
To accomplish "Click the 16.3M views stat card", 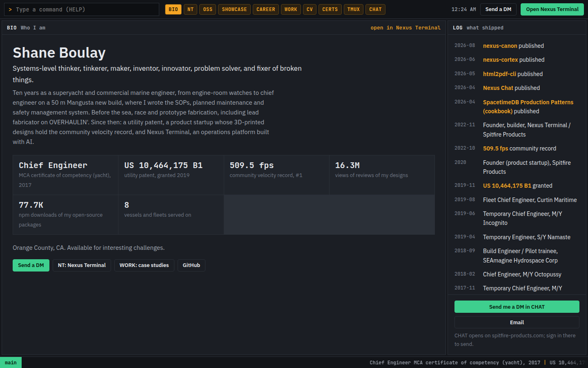I will pos(382,175).
